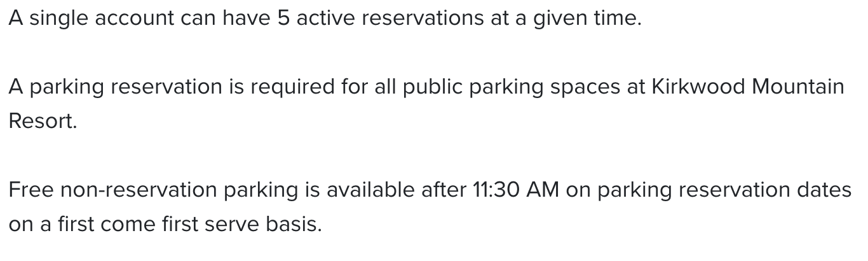Screen dimensions: 868x261
Task: Click the phrase 'first come first serve'
Action: click(x=153, y=224)
